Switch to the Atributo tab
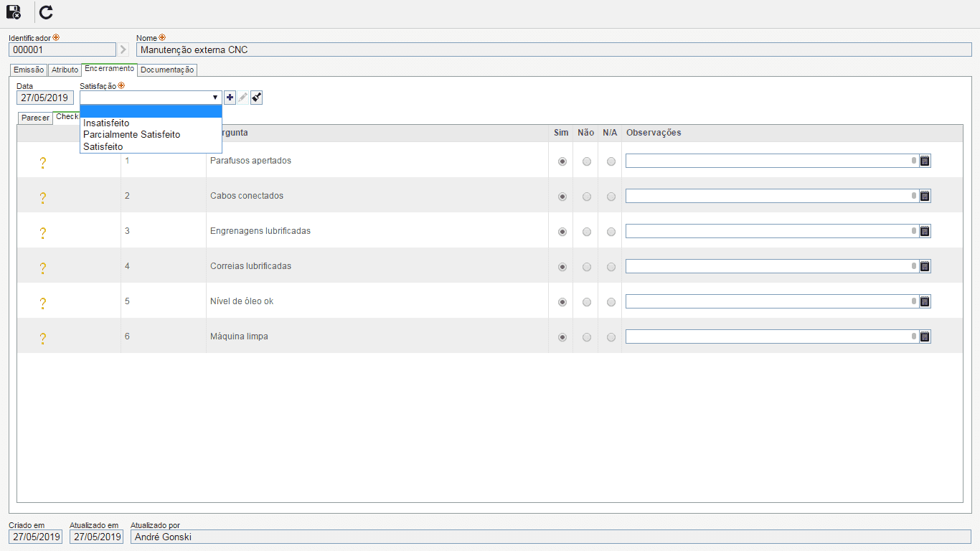This screenshot has width=980, height=551. 65,70
